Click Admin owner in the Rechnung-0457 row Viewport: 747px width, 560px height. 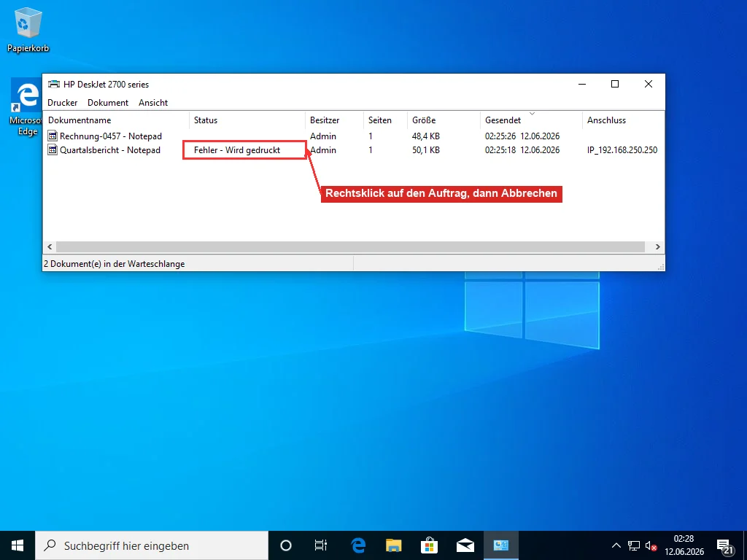pos(323,136)
